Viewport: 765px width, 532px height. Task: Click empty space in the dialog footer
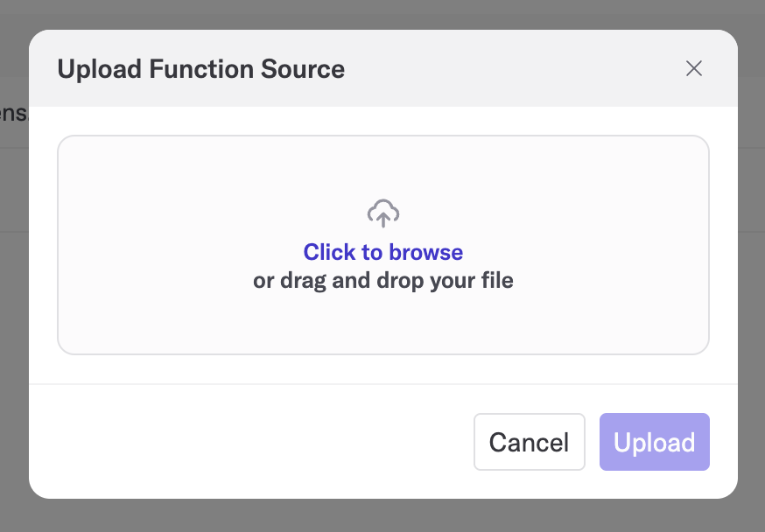pos(244,442)
